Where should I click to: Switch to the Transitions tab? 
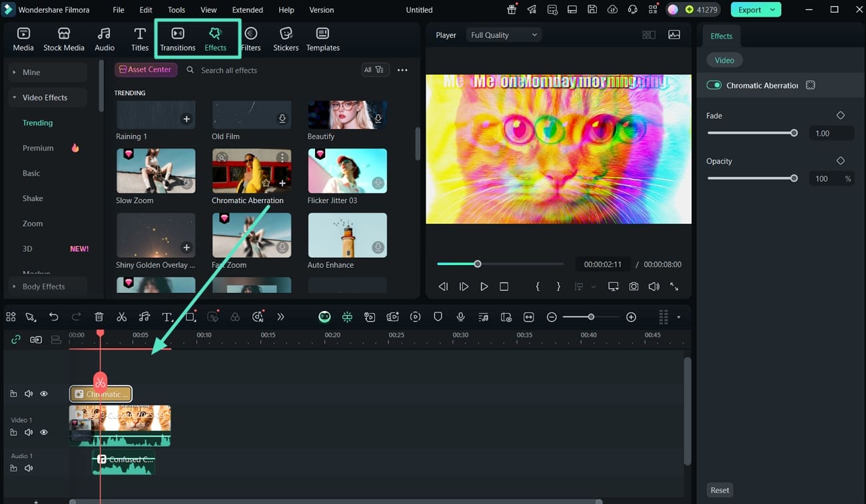pos(178,39)
